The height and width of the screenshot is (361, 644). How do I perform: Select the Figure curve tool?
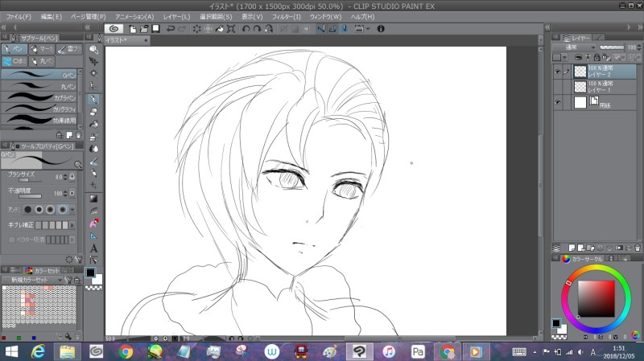[93, 211]
